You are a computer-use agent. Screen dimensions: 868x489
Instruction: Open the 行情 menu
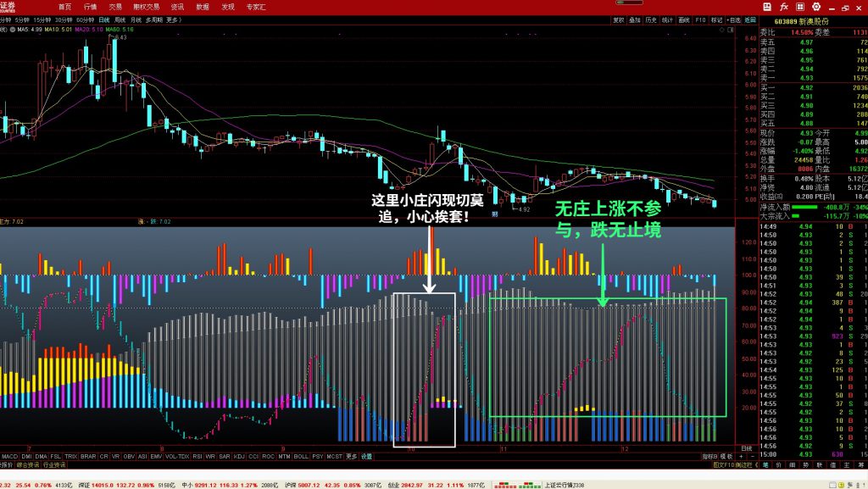click(x=90, y=6)
